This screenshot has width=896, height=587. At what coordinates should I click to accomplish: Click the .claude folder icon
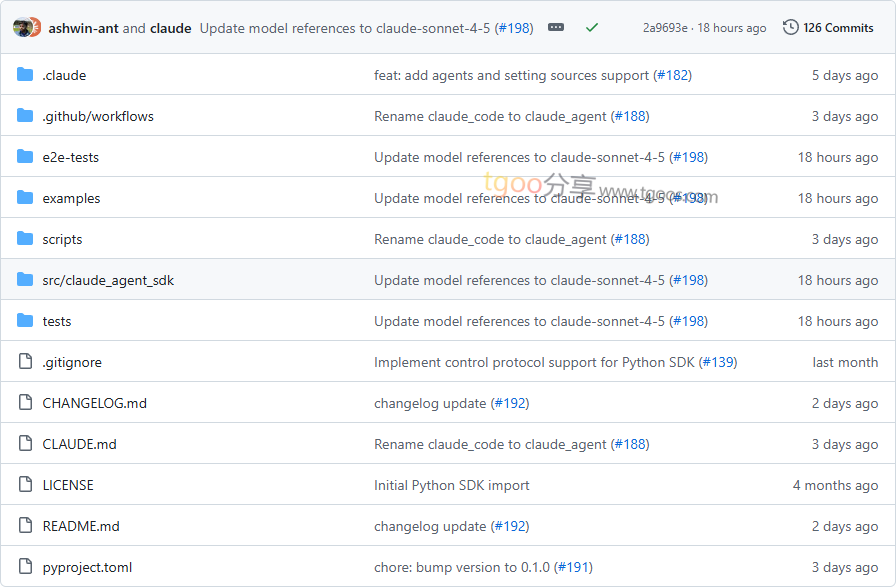pos(25,75)
